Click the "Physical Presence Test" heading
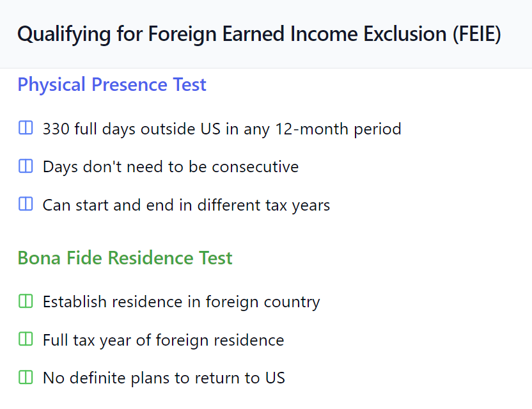Viewport: 532px width, 409px height. [112, 84]
